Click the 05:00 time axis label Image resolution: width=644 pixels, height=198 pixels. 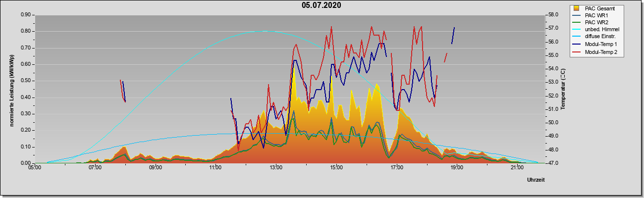click(34, 168)
